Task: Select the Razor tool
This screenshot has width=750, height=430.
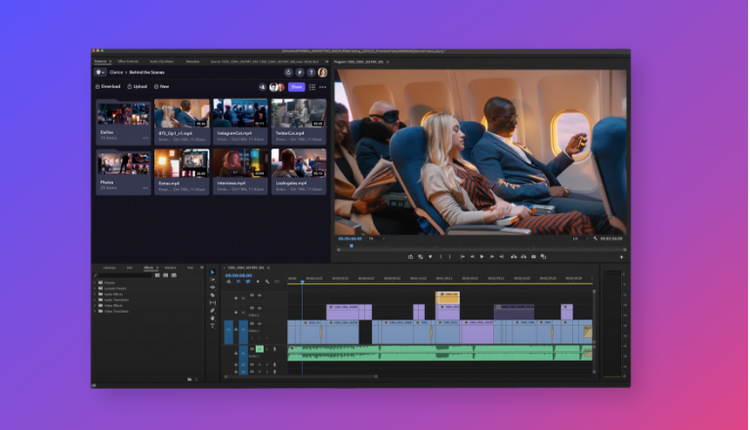Action: point(212,295)
